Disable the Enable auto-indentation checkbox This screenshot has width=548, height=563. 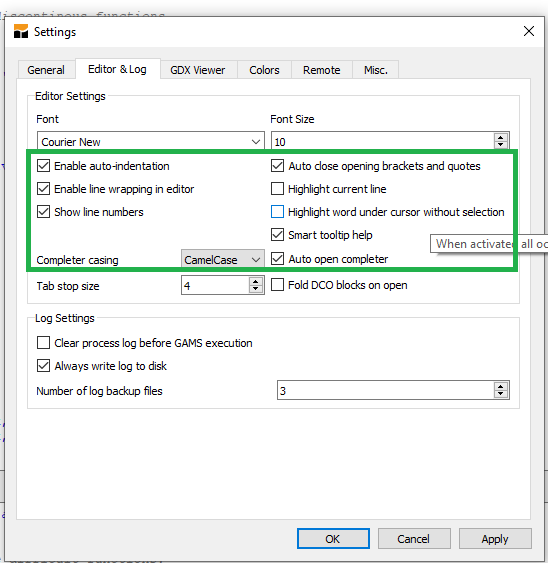tap(43, 166)
